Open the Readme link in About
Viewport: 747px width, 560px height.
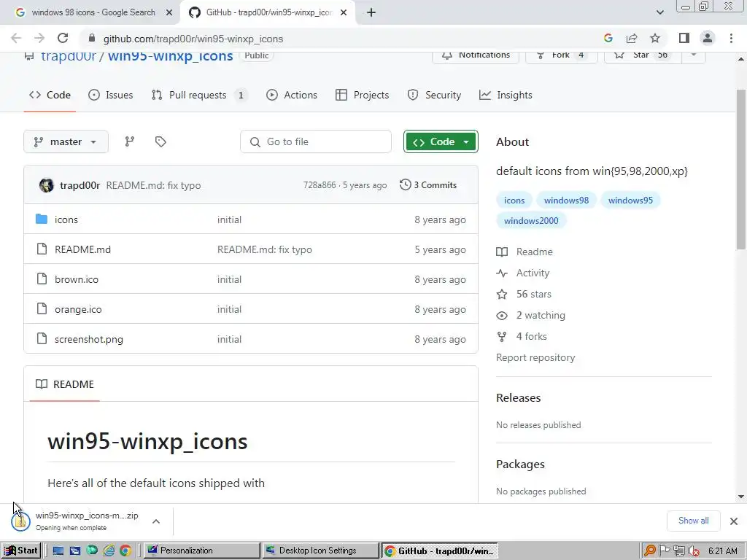pyautogui.click(x=525, y=252)
